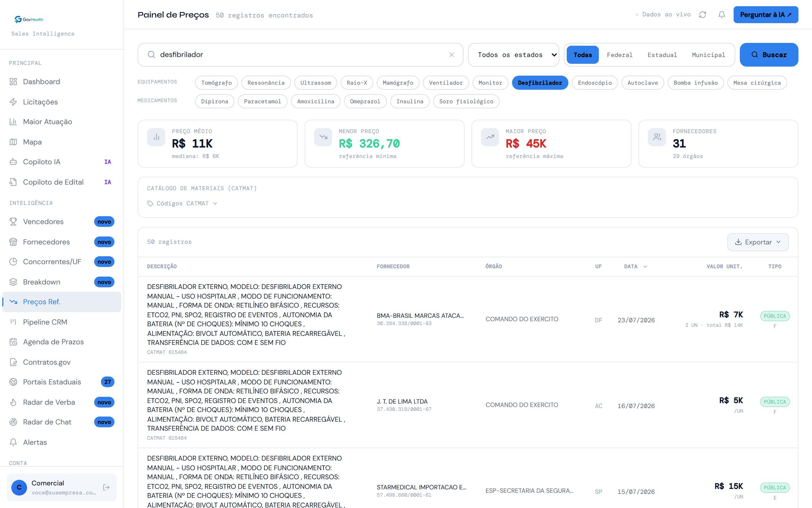The width and height of the screenshot is (812, 508).
Task: Open Contratos.gov in the sidebar
Action: pos(62,362)
